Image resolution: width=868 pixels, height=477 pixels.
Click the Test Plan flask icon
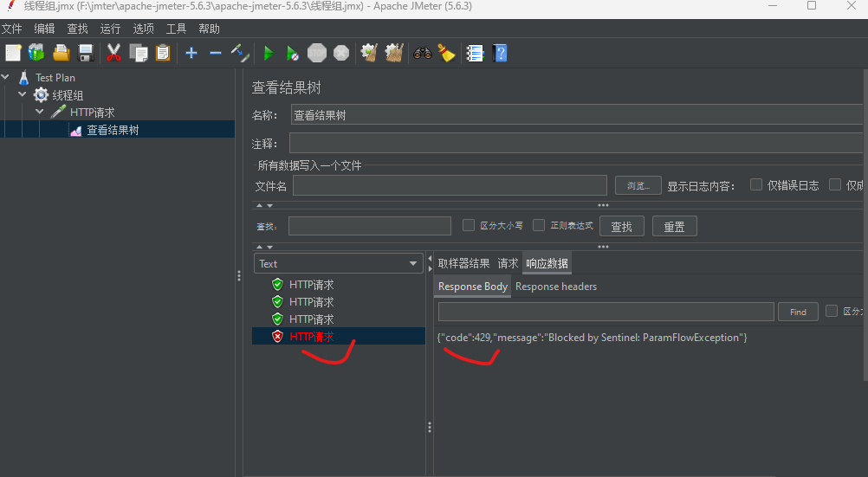click(x=23, y=77)
